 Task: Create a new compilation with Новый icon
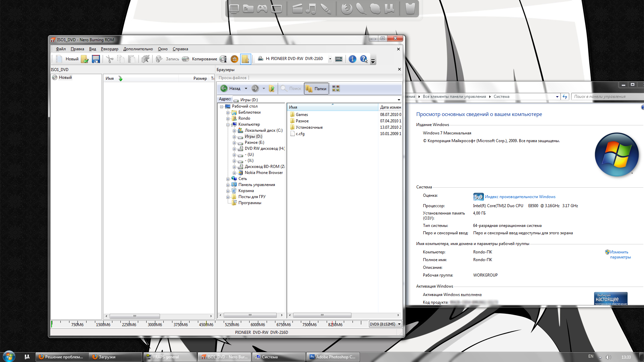coord(67,59)
